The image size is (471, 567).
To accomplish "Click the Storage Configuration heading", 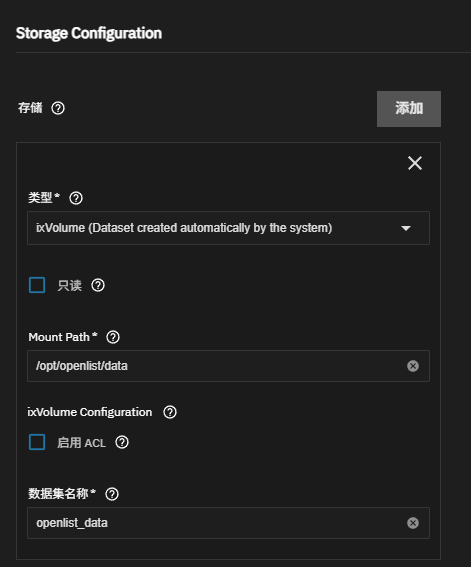I will pyautogui.click(x=89, y=33).
